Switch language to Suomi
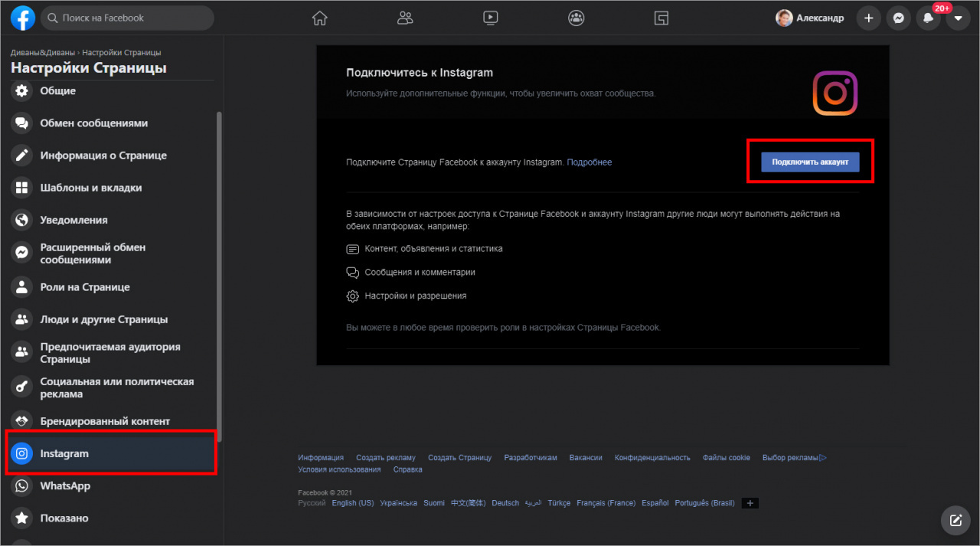This screenshot has width=980, height=546. click(434, 503)
